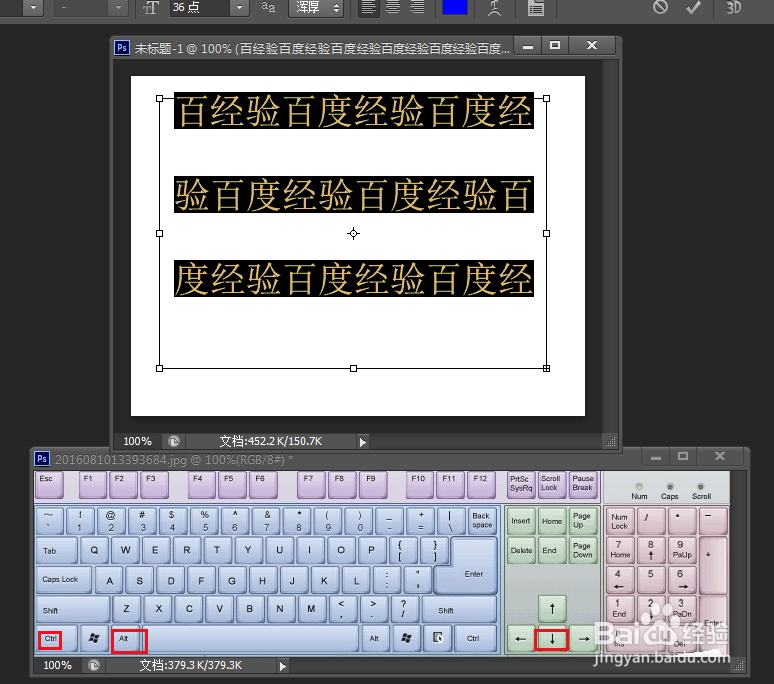774x684 pixels.
Task: Click the first text line 百经验百度经验百度经
Action: [353, 111]
